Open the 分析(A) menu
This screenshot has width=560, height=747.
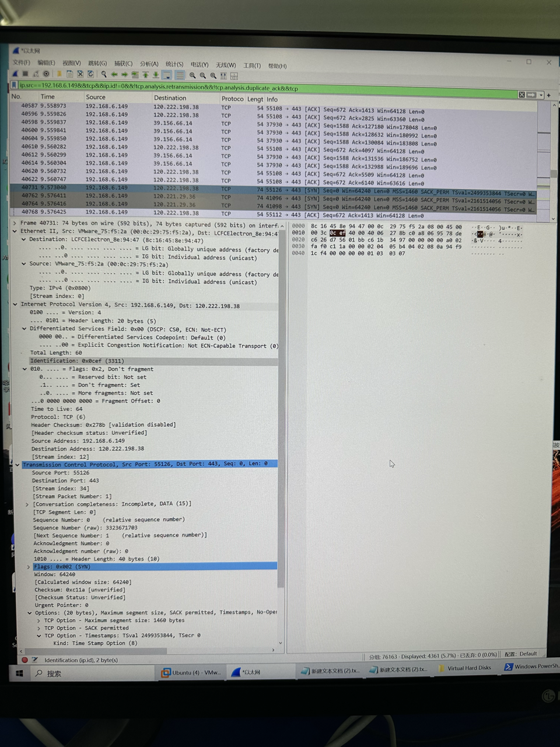coord(149,64)
